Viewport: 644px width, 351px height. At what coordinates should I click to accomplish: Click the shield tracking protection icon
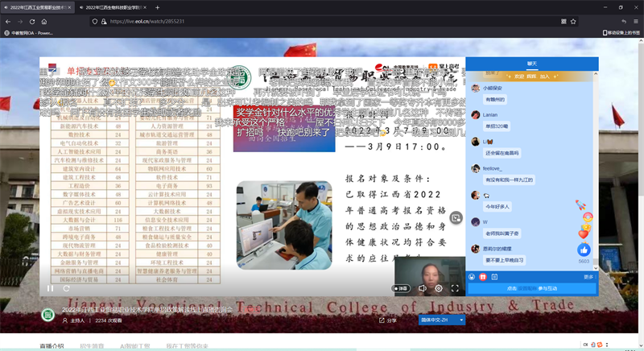[94, 22]
